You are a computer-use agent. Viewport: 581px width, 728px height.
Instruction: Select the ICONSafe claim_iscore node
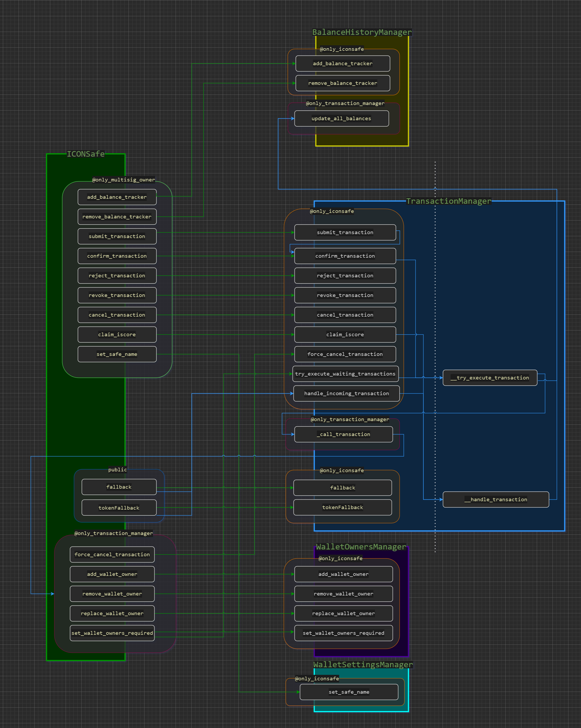(x=117, y=335)
